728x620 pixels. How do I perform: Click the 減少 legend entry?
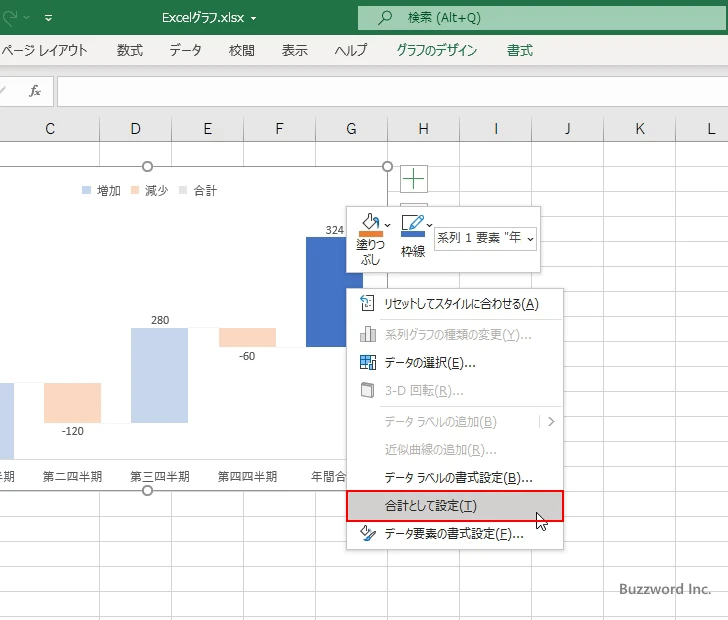(150, 190)
